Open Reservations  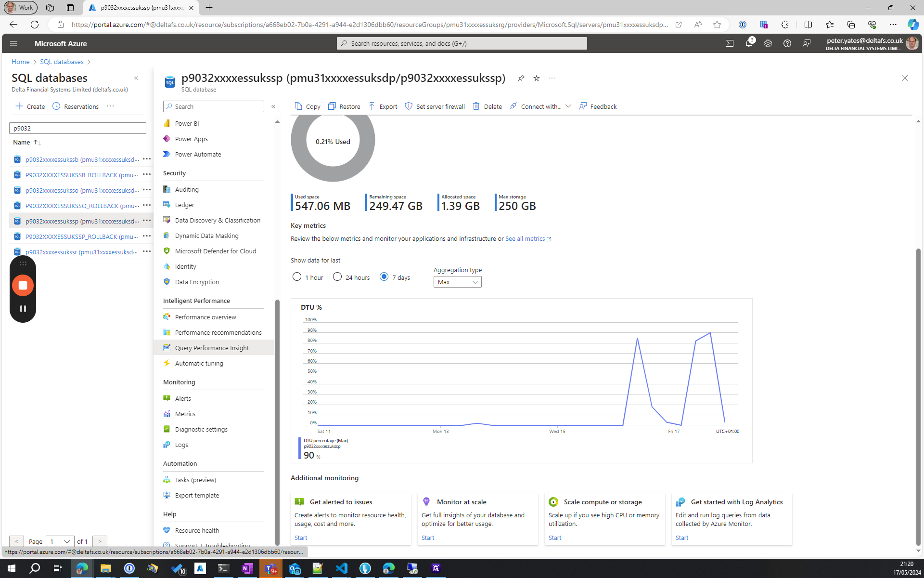click(x=76, y=106)
